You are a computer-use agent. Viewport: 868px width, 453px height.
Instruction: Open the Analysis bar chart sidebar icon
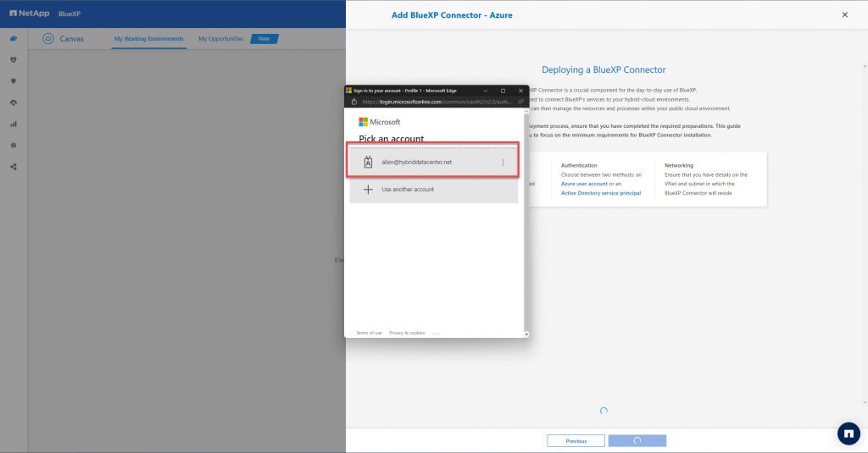[x=14, y=124]
